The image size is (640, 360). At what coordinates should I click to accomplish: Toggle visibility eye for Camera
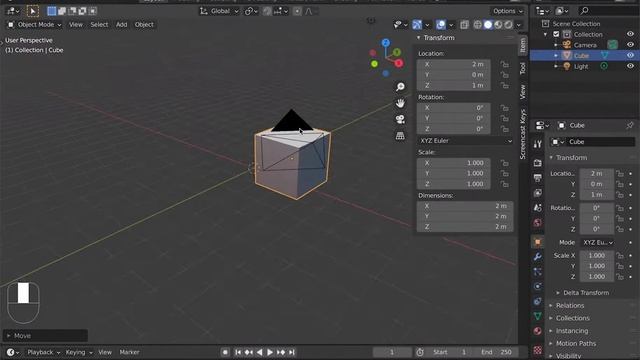[630, 45]
